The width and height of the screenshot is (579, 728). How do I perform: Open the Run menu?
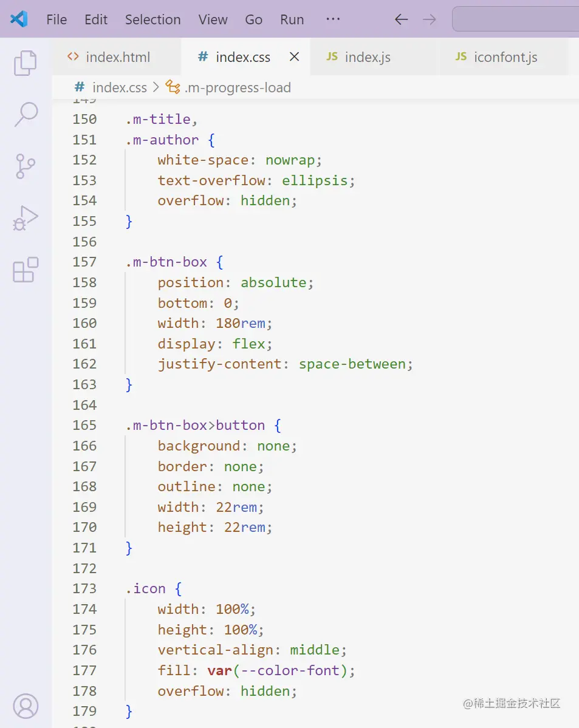click(292, 19)
